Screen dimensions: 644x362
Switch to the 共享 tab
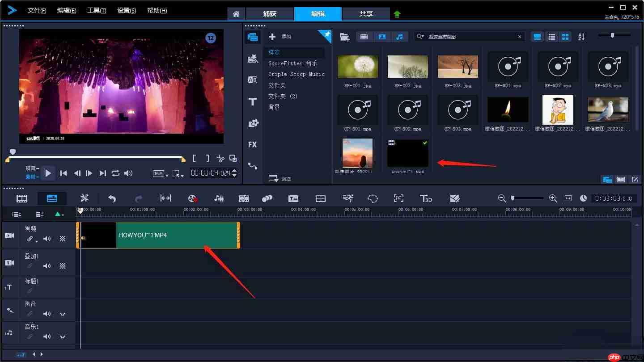[366, 14]
